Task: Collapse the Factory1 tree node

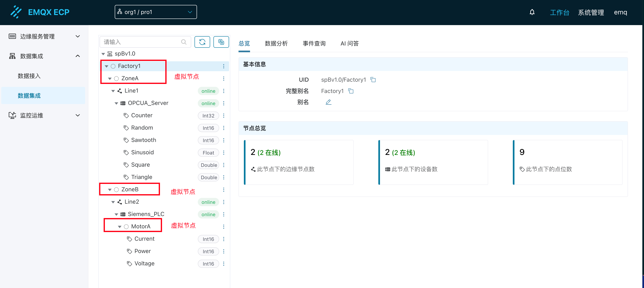Action: 107,66
